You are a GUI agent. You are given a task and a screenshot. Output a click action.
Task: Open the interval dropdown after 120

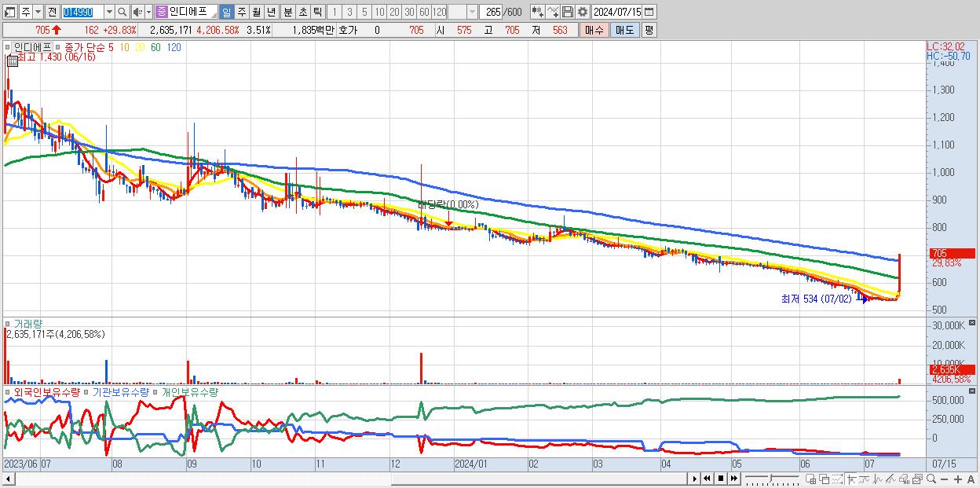point(472,12)
